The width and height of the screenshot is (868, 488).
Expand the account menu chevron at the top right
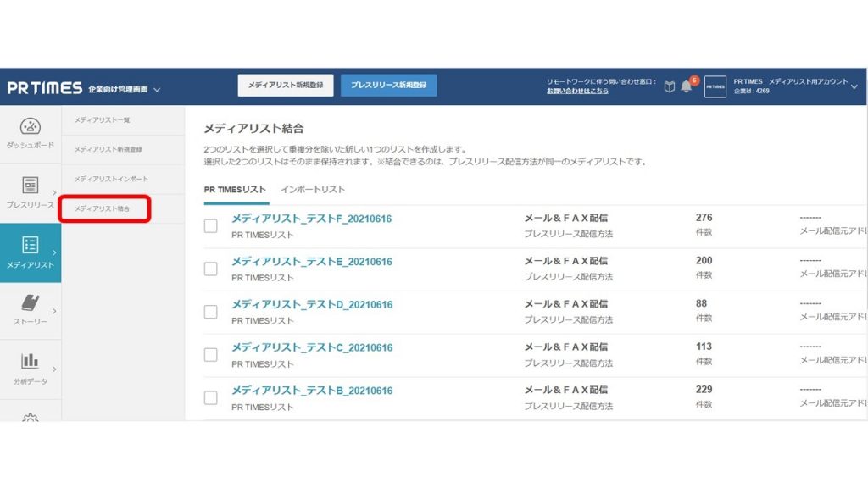tap(854, 87)
